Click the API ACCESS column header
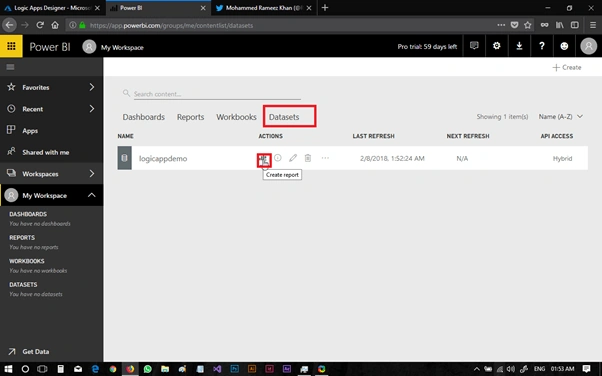Image resolution: width=602 pixels, height=376 pixels. pyautogui.click(x=557, y=136)
